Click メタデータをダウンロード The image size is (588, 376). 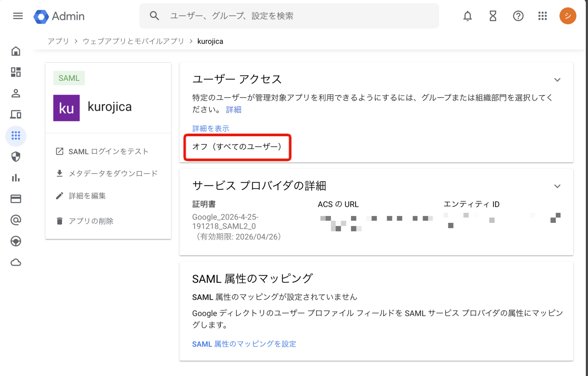point(113,173)
